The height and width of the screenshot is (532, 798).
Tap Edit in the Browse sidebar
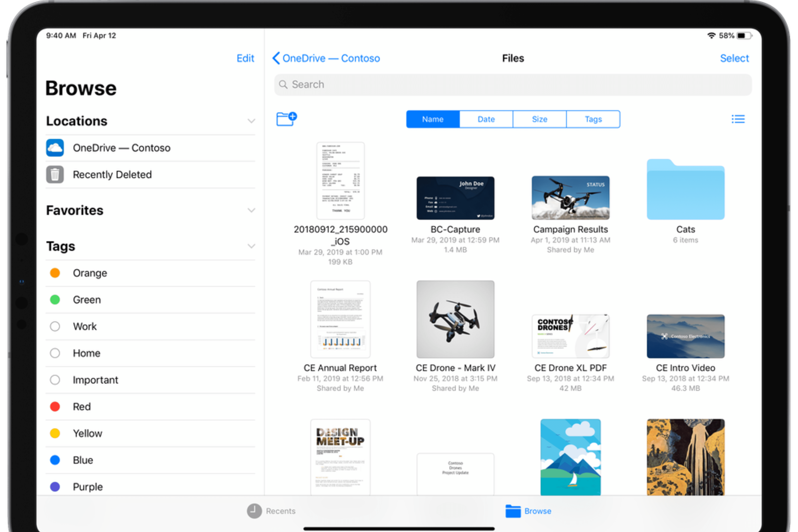(245, 58)
